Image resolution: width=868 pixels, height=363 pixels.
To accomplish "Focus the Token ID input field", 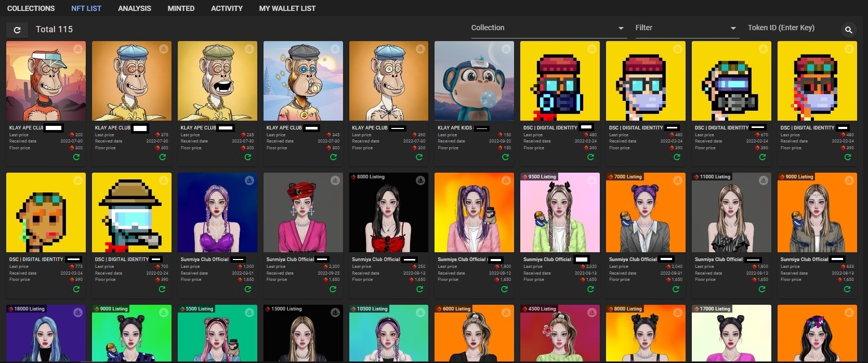I will pos(791,28).
